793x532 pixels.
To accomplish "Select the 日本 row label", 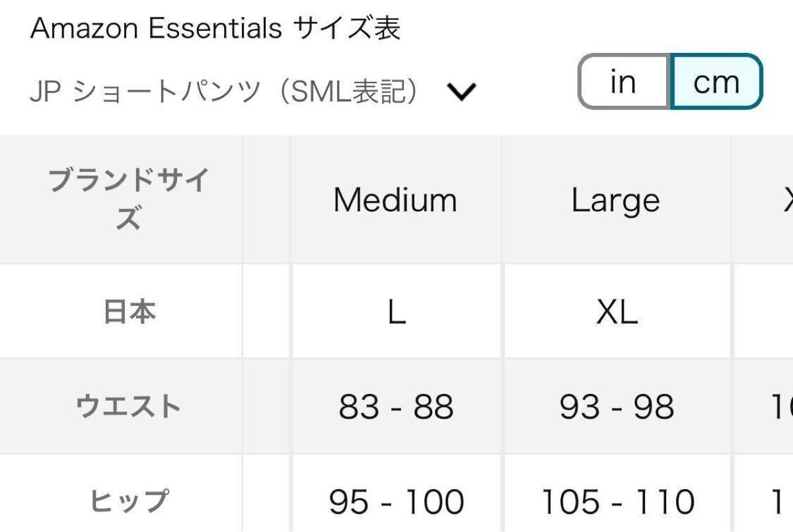I will (x=130, y=311).
